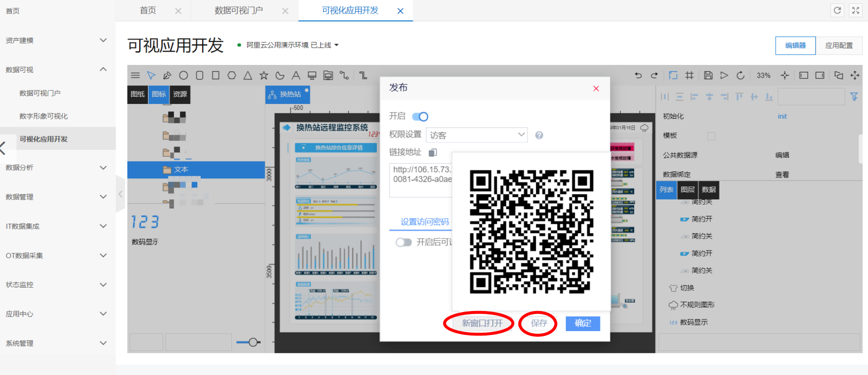Click the zoom slider handle below icon panel
This screenshot has height=375, width=868.
[x=253, y=342]
